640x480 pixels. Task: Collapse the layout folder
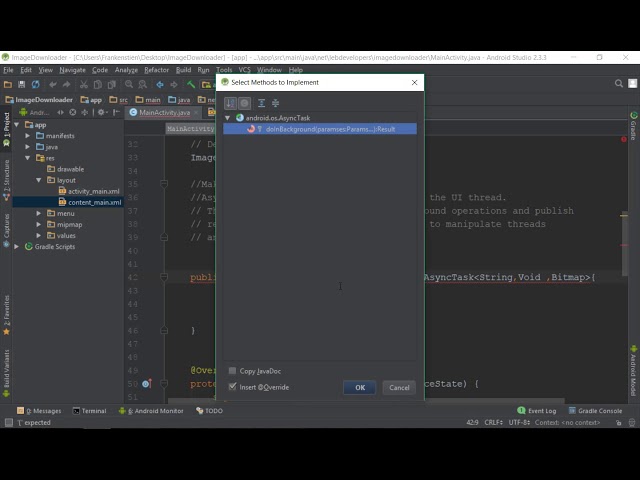click(x=39, y=180)
